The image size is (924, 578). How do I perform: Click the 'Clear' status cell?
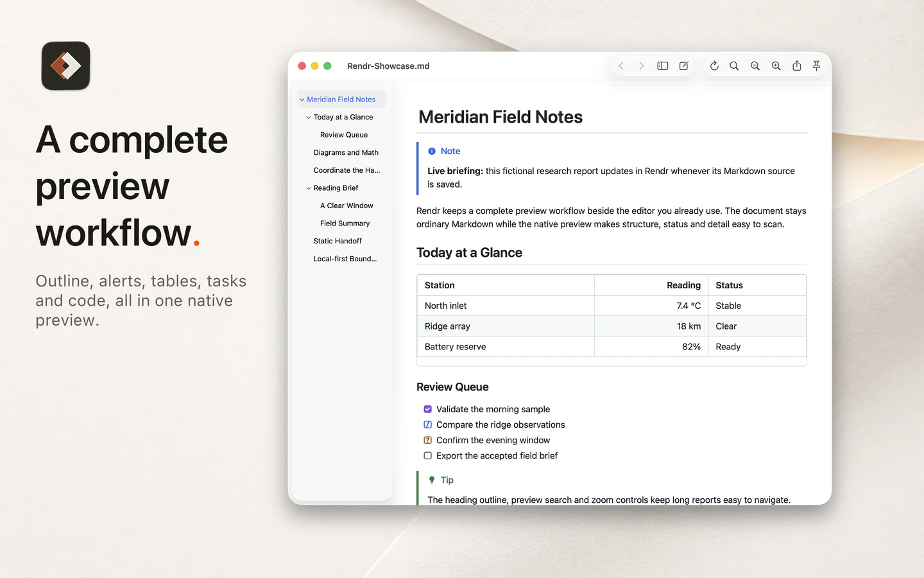[x=757, y=326]
